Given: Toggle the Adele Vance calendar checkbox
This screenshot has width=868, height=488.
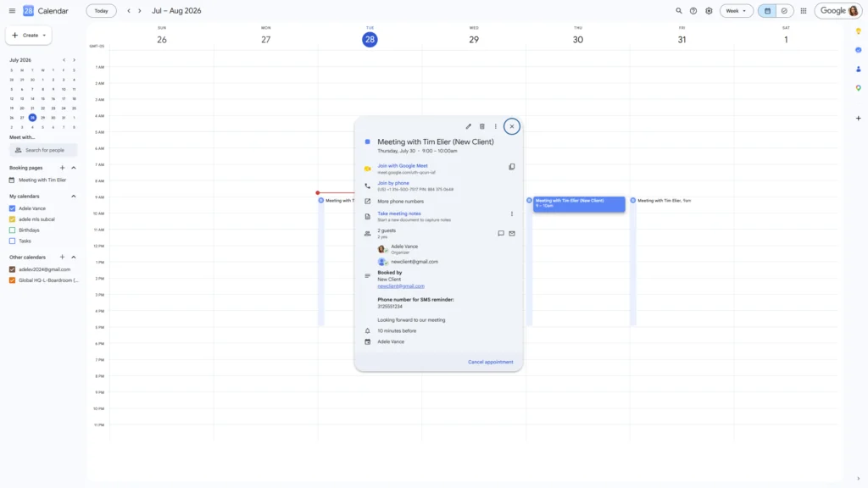Looking at the screenshot, I should point(12,208).
